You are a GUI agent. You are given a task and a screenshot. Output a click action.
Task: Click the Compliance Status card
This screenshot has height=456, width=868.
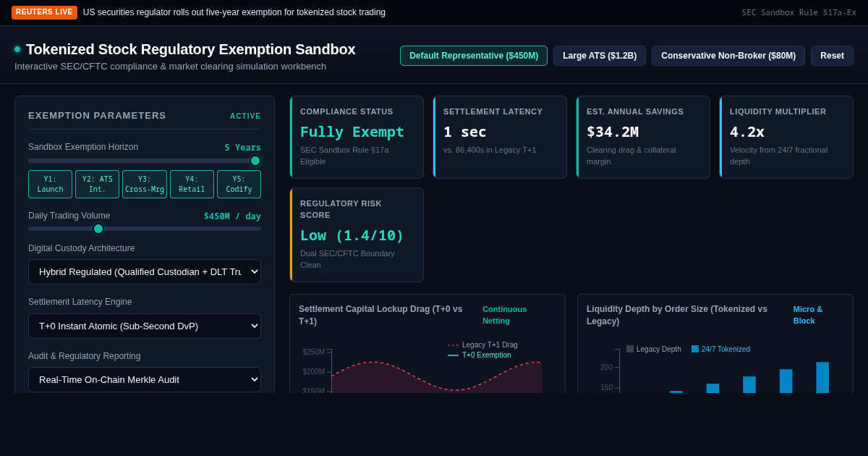357,138
